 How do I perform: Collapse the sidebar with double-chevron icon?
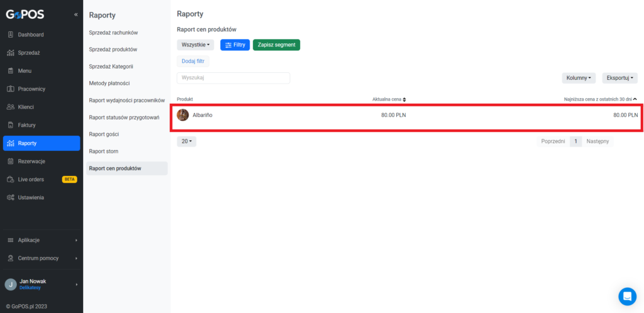point(75,14)
